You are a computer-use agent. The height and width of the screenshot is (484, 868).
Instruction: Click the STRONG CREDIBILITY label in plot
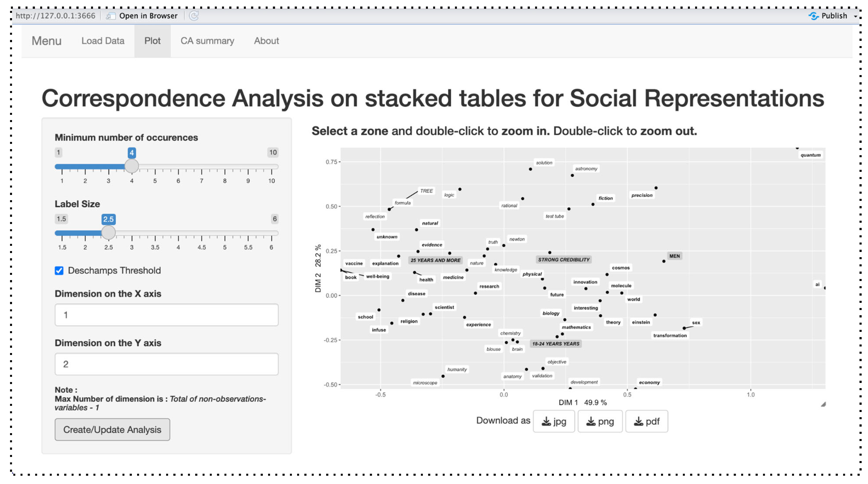563,260
